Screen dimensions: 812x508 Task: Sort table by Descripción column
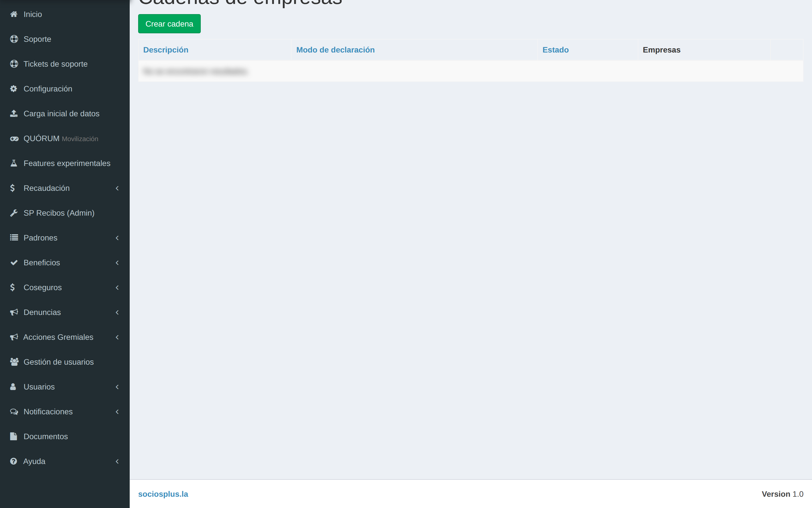[166, 50]
